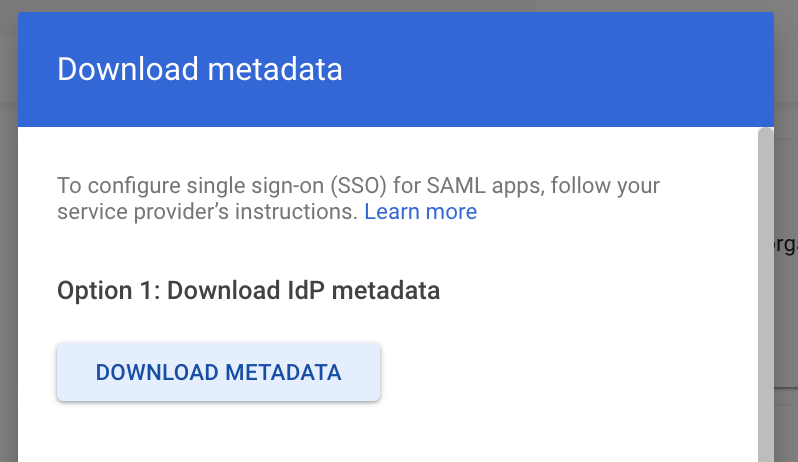Click blank space right of the download button

pos(560,372)
